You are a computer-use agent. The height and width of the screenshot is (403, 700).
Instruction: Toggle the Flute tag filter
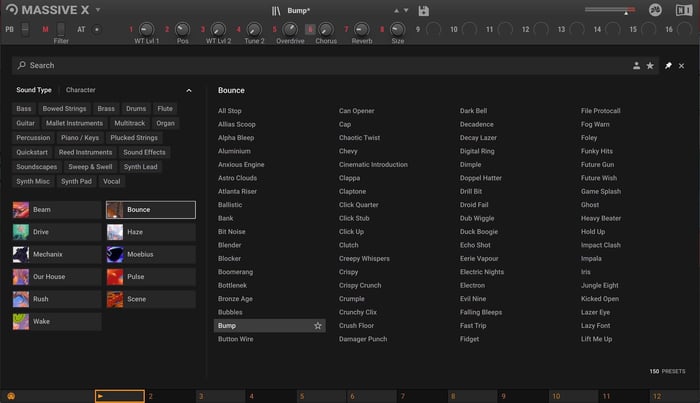tap(165, 108)
